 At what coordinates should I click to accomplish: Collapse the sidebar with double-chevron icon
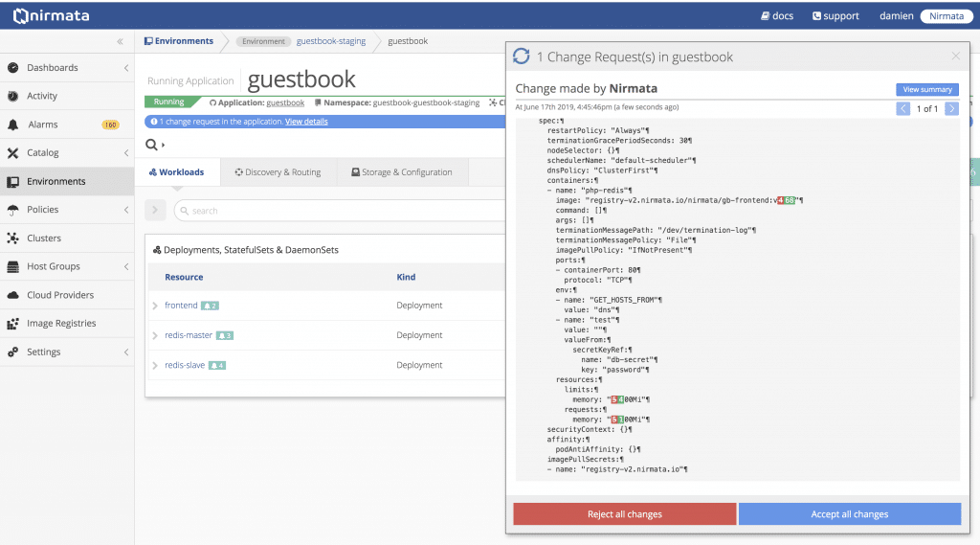[x=120, y=41]
